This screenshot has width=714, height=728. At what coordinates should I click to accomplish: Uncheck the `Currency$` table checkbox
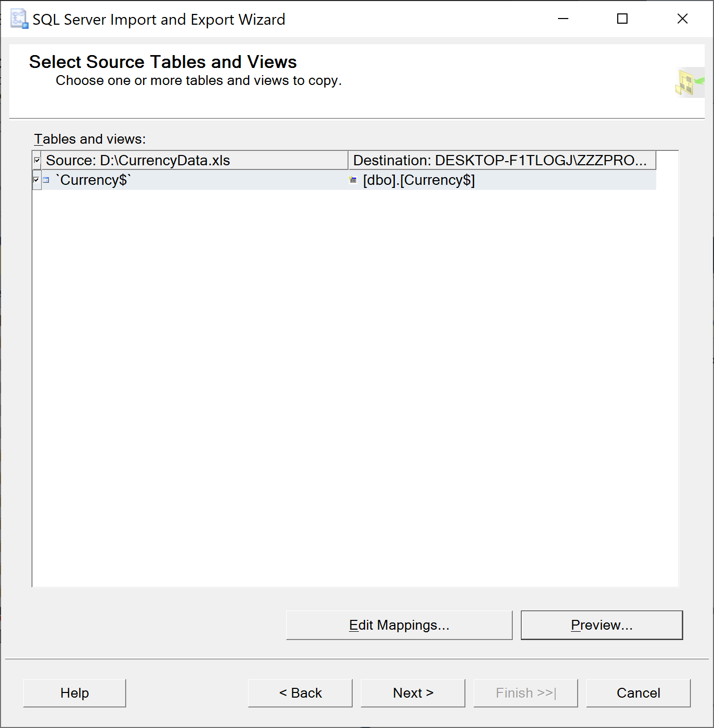(x=36, y=180)
